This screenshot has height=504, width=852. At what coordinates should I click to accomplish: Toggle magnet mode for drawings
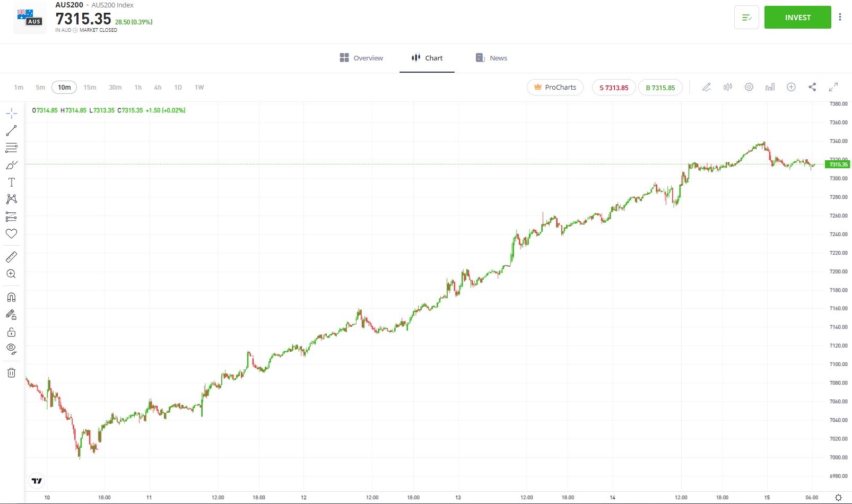(12, 297)
